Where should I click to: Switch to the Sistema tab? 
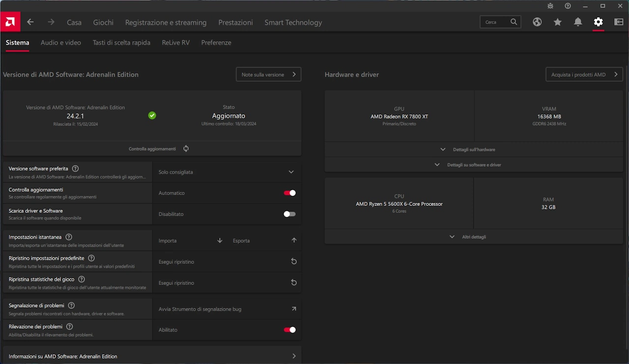[x=17, y=43]
